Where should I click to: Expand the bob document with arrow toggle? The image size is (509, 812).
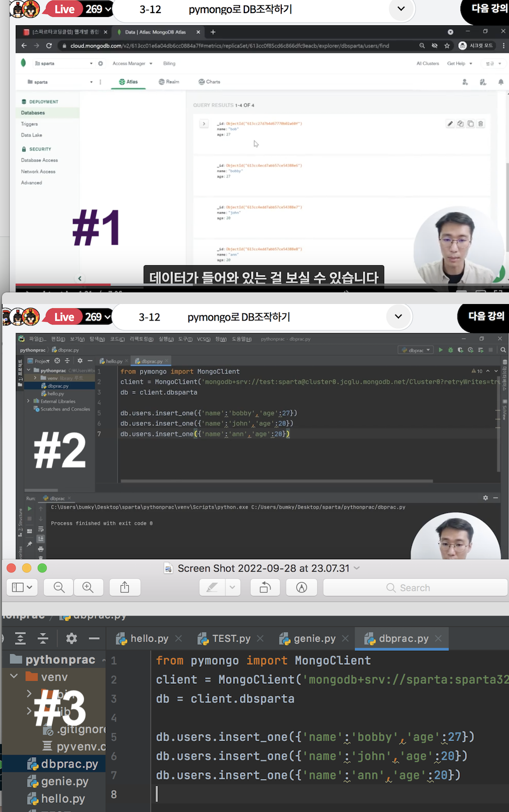coord(204,124)
